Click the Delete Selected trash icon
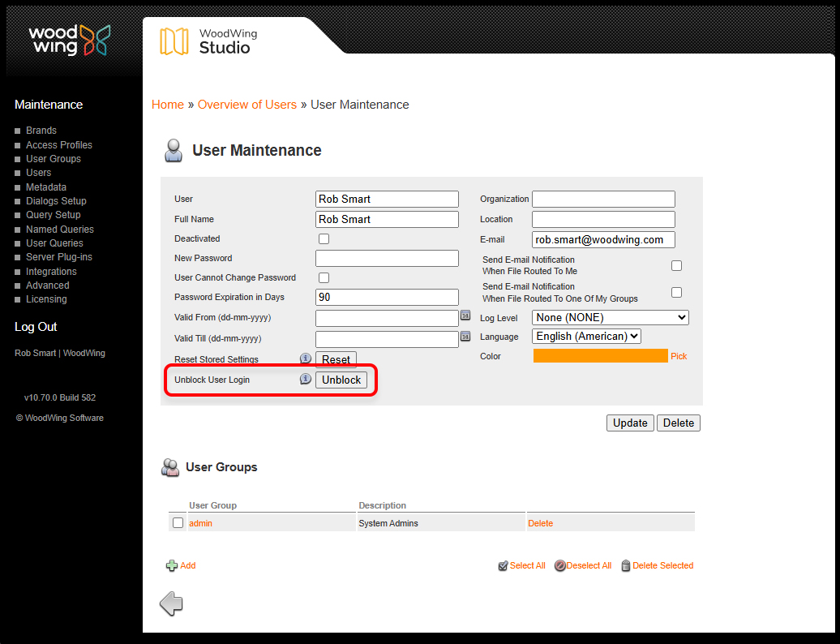This screenshot has width=840, height=644. point(625,566)
